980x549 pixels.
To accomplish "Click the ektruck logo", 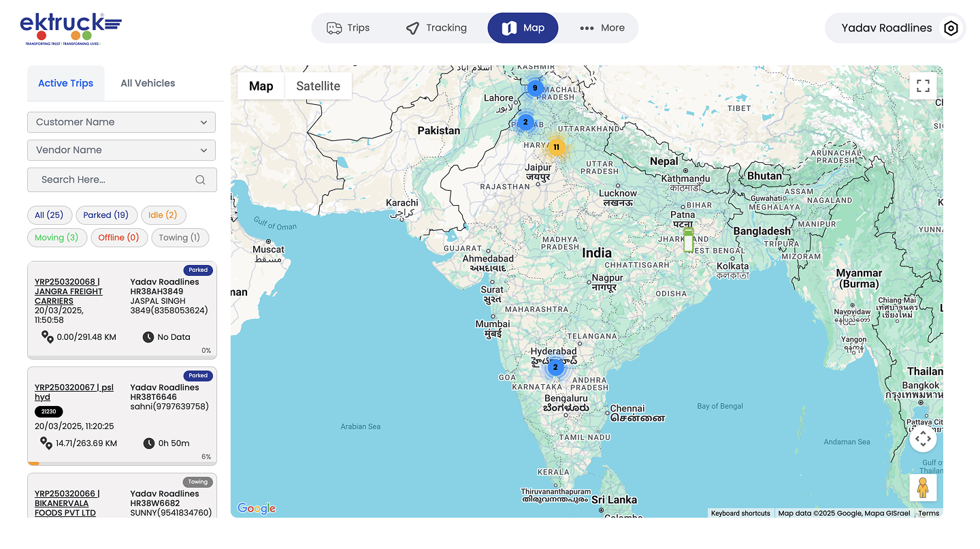I will (71, 29).
